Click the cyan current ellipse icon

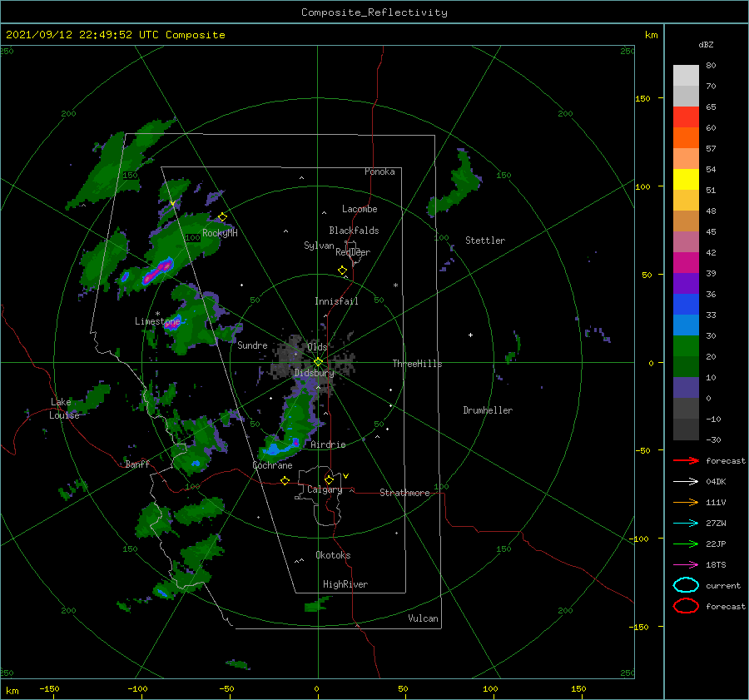686,585
